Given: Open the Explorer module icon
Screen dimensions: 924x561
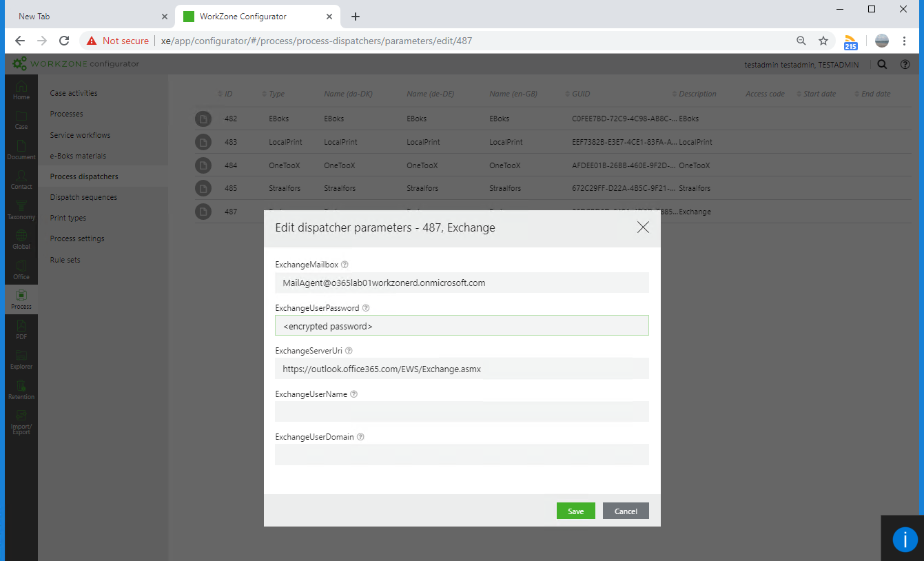Looking at the screenshot, I should 21,359.
